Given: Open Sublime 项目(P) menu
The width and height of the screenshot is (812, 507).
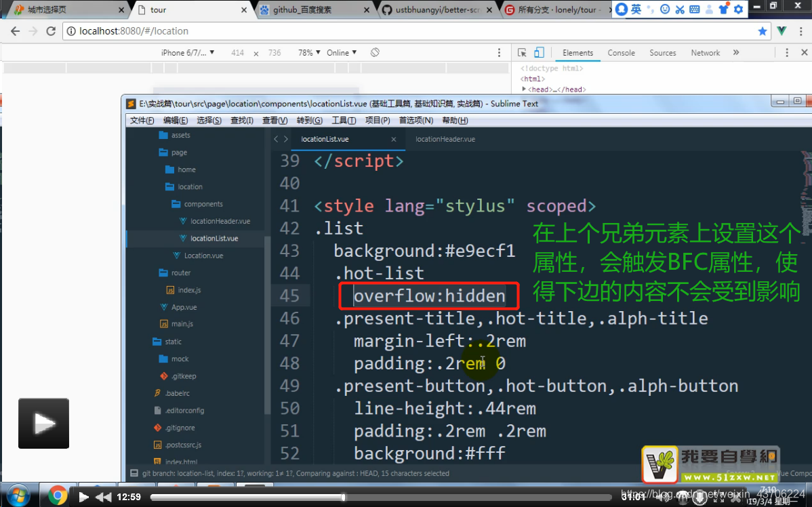Looking at the screenshot, I should [377, 120].
